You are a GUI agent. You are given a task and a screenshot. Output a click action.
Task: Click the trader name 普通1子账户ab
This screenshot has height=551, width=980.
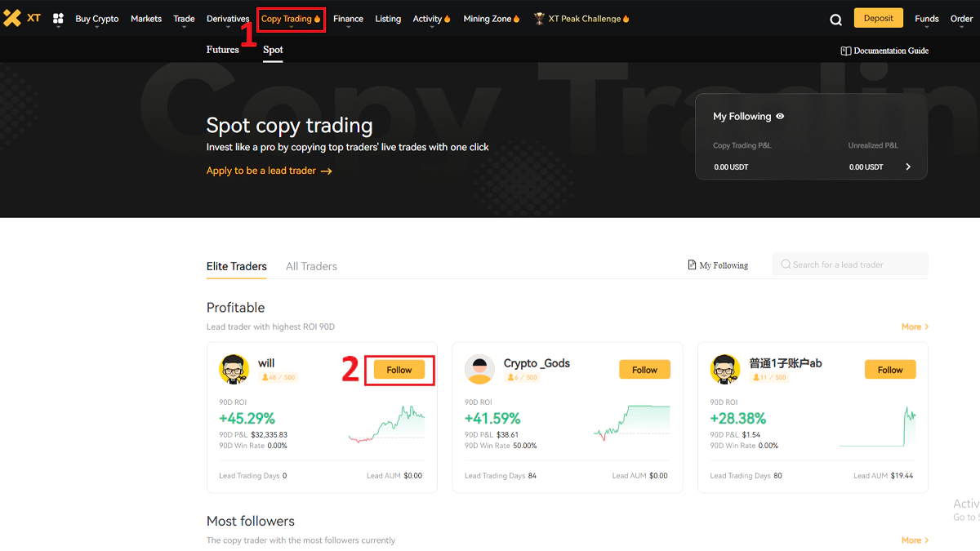(x=786, y=362)
